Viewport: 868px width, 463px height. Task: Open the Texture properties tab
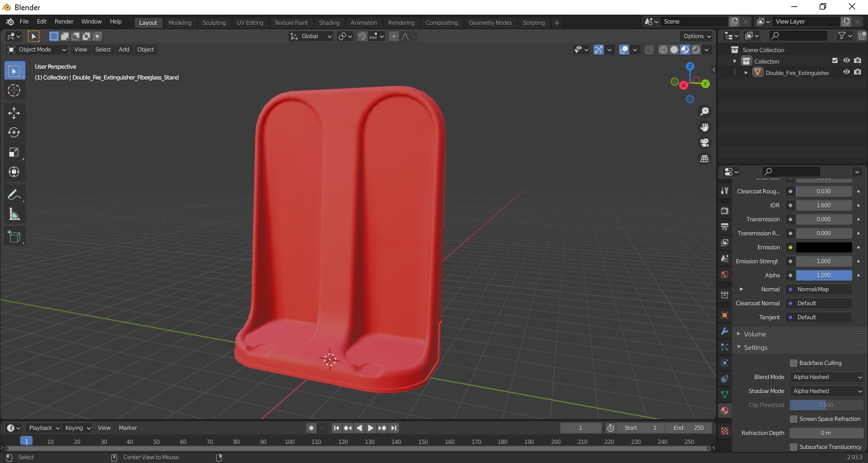point(724,431)
